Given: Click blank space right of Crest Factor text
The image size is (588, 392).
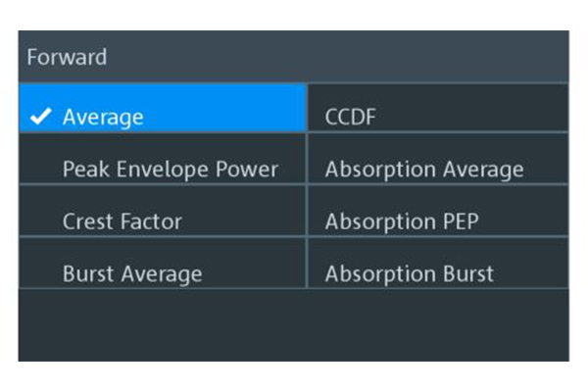Looking at the screenshot, I should click(x=245, y=221).
